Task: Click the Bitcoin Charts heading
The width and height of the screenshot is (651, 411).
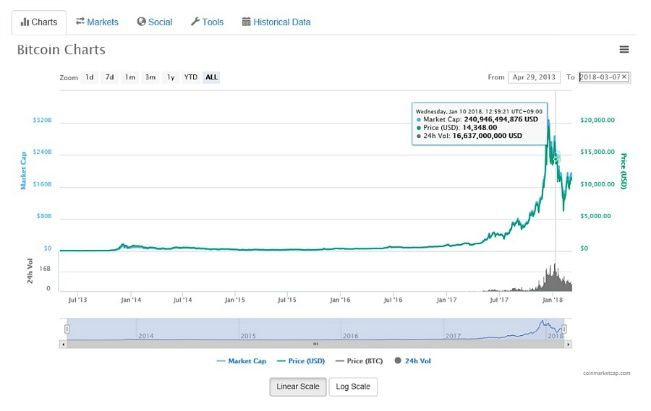Action: click(61, 49)
